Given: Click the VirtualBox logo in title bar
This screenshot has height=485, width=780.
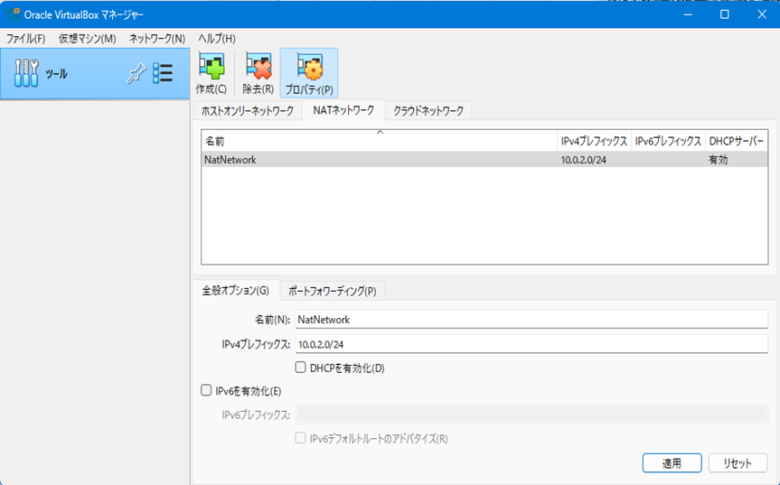Looking at the screenshot, I should (13, 14).
